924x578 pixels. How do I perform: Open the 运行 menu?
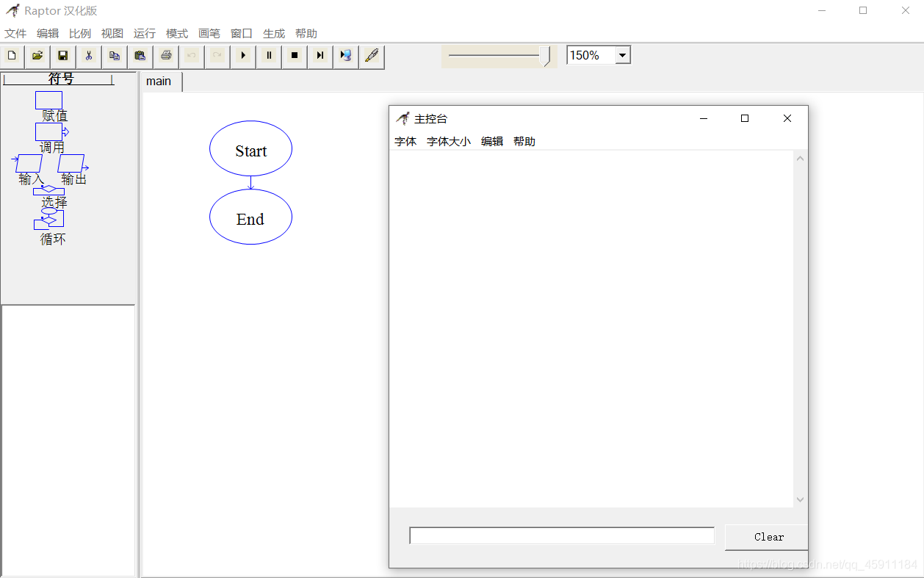(145, 34)
